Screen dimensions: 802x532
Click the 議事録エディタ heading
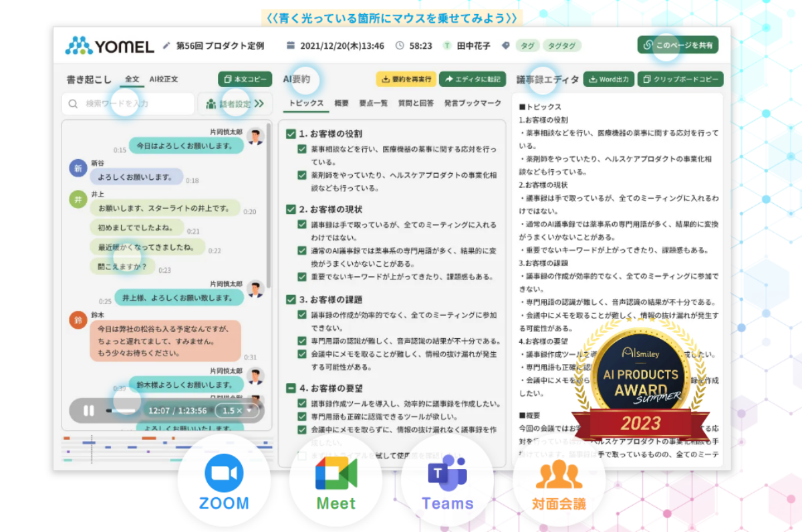pos(547,79)
